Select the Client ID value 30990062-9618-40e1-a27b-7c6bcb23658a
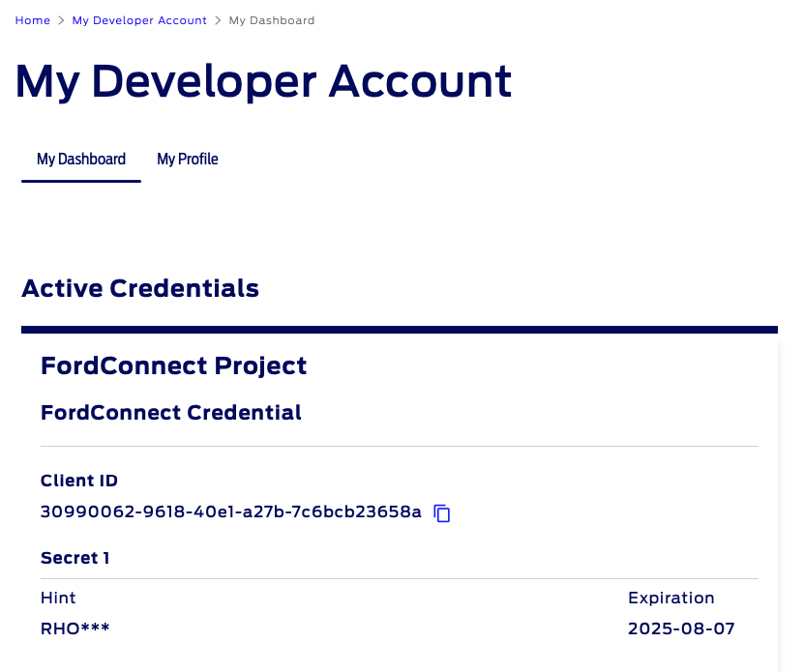This screenshot has width=804, height=672. tap(230, 512)
